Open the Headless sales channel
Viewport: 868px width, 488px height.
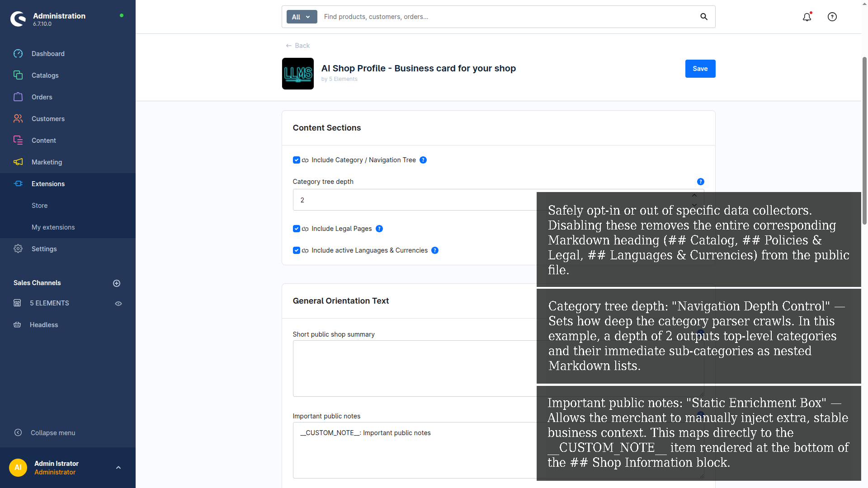tap(44, 325)
